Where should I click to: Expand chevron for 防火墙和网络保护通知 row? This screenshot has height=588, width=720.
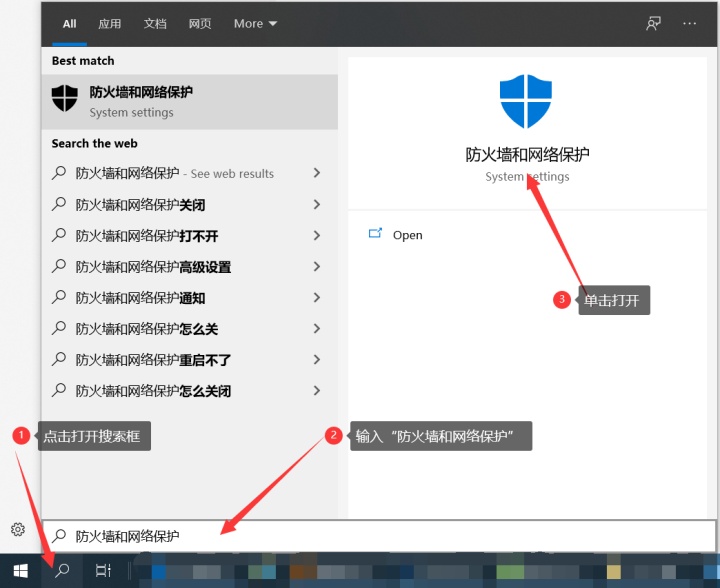[x=317, y=297]
